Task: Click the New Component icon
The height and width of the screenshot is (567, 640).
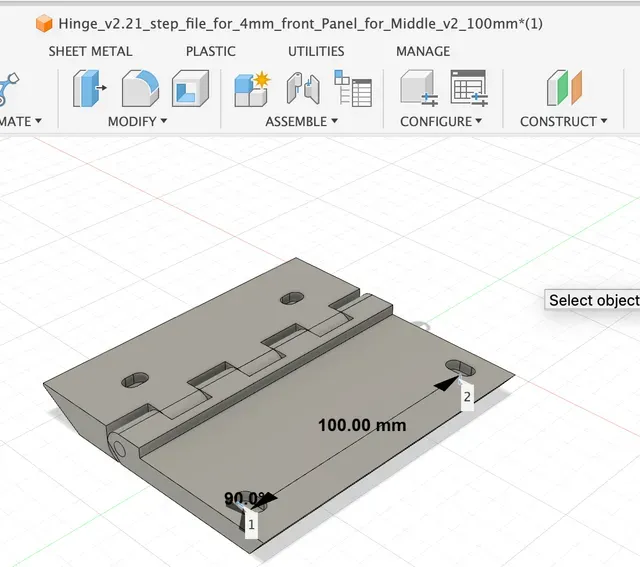Action: [x=252, y=89]
